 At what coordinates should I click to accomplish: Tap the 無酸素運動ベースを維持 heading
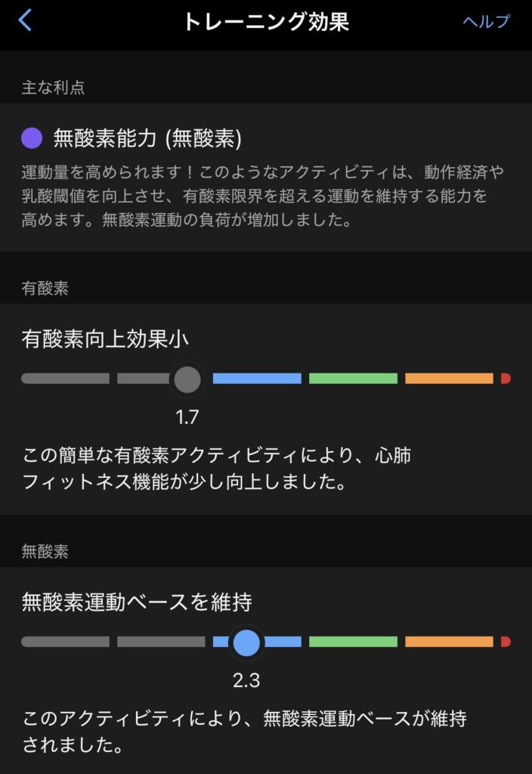(137, 602)
